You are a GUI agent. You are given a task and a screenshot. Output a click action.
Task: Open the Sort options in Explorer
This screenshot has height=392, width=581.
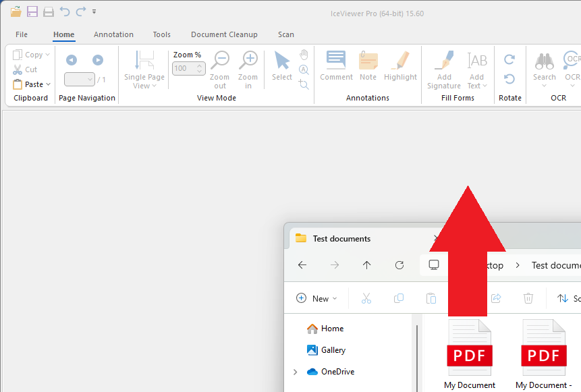coord(568,298)
